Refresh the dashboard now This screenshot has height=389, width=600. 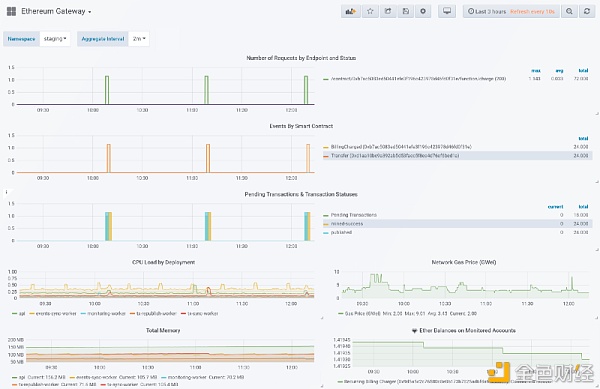click(x=587, y=11)
